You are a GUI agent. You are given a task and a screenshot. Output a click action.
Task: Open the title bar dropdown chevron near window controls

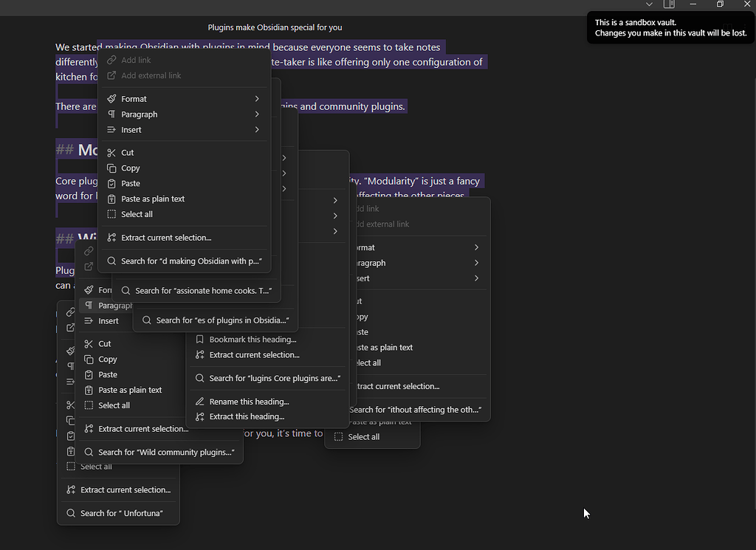click(x=649, y=5)
